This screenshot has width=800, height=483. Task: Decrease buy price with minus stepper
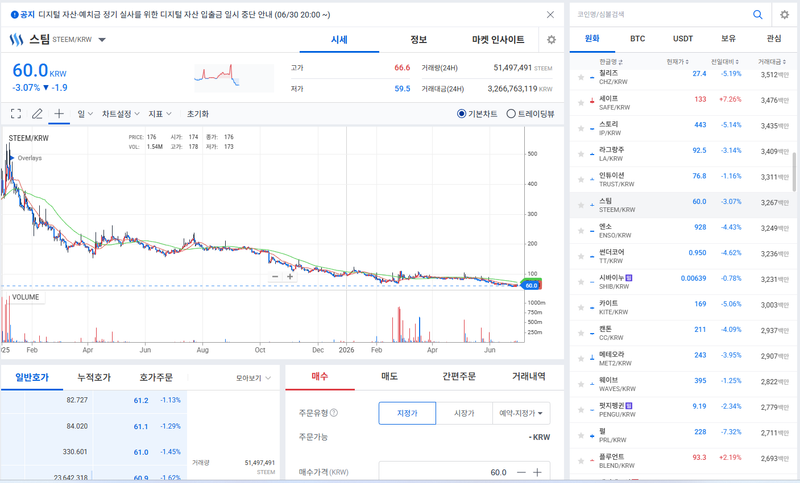[x=521, y=472]
